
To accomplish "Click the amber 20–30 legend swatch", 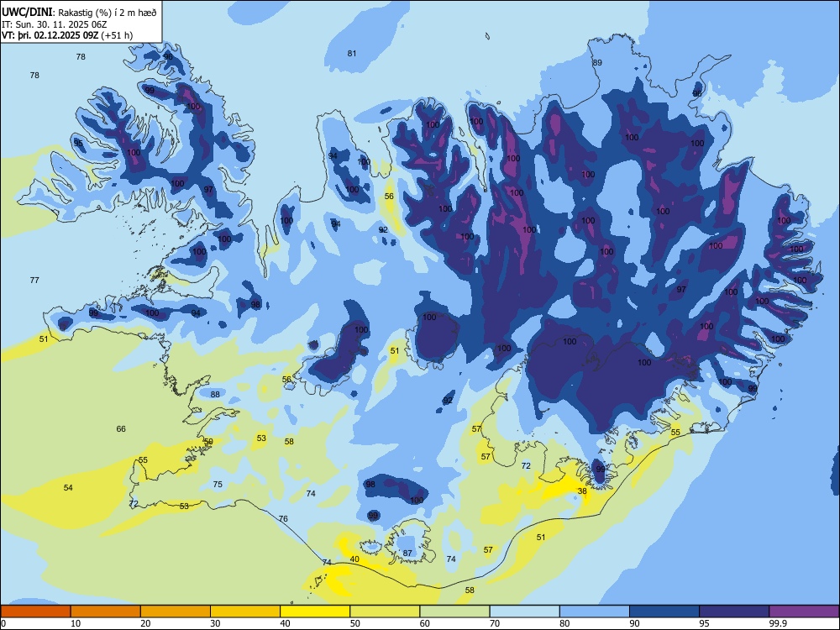I will (176, 612).
